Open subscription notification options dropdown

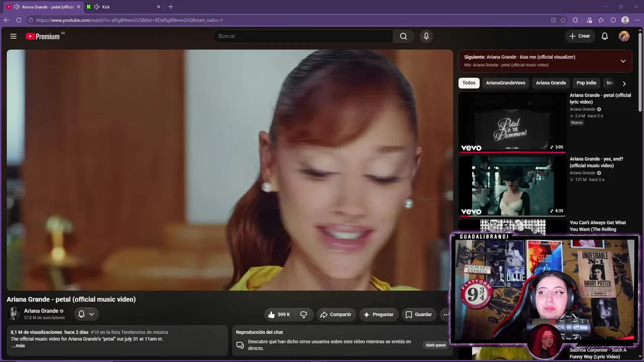(x=86, y=314)
